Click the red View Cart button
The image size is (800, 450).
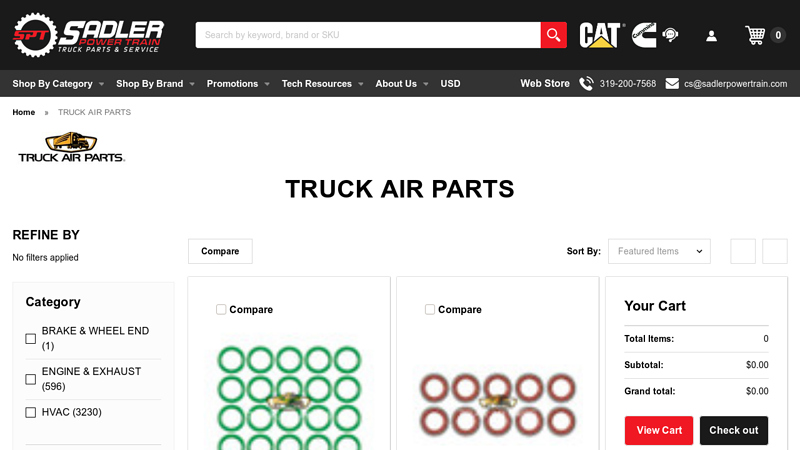click(659, 430)
